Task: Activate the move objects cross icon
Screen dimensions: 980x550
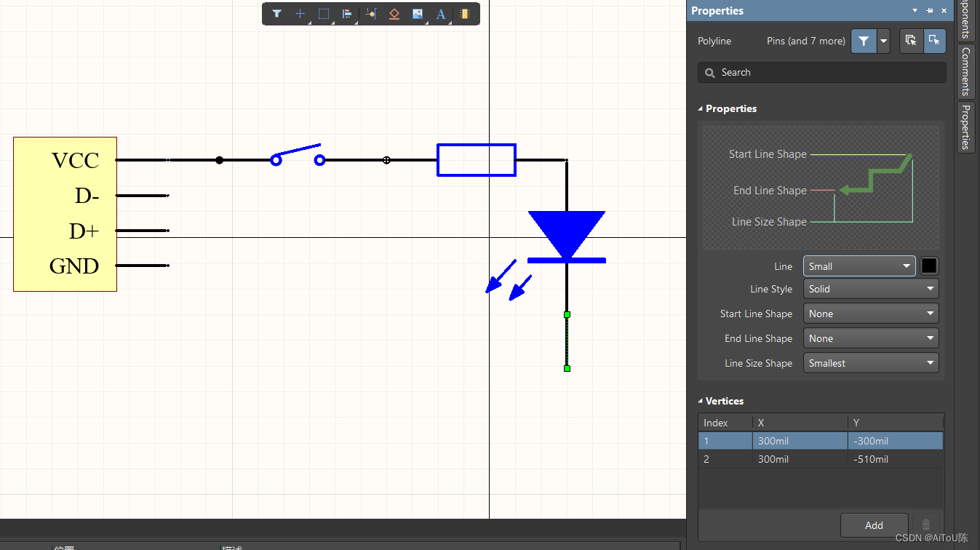Action: [300, 13]
